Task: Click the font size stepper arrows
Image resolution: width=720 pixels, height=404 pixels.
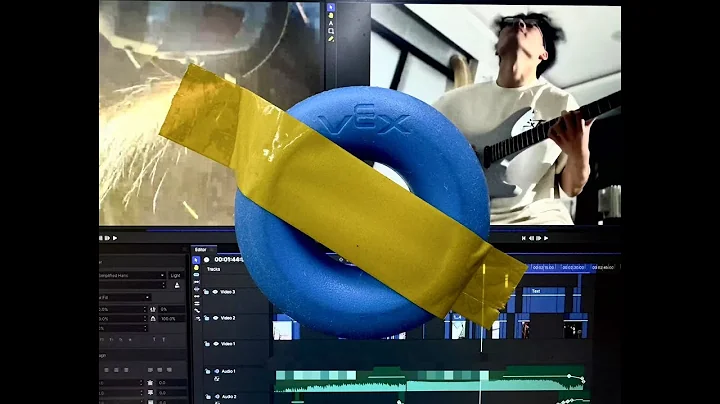Action: click(163, 286)
